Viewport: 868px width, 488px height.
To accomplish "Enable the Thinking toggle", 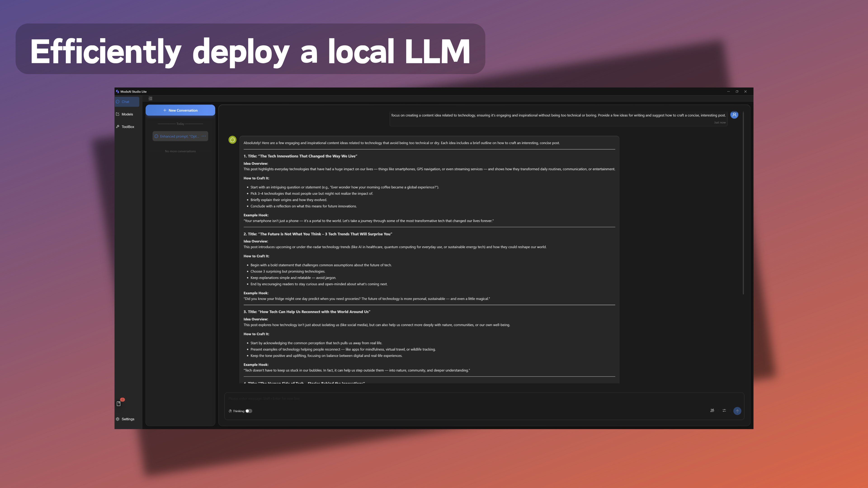I will pyautogui.click(x=249, y=411).
